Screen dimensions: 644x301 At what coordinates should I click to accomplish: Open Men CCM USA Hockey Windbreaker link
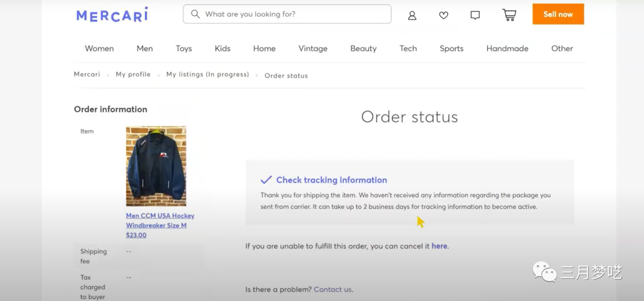click(x=160, y=220)
